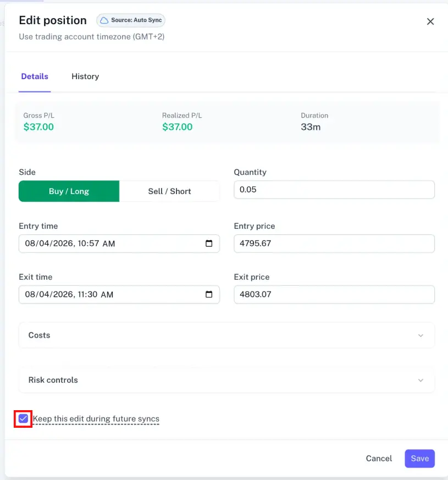
Task: Expand the Risk controls section
Action: click(226, 380)
